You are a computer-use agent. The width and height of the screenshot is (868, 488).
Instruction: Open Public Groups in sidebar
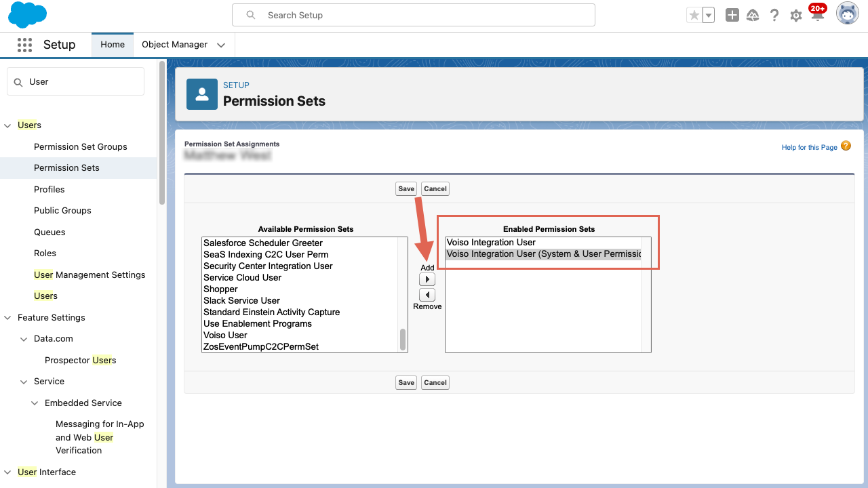pos(62,211)
